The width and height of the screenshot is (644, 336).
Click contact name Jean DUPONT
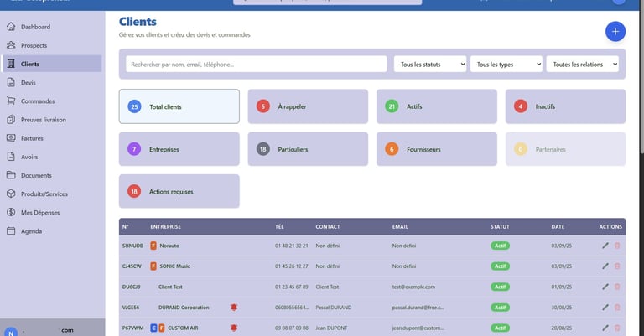331,328
